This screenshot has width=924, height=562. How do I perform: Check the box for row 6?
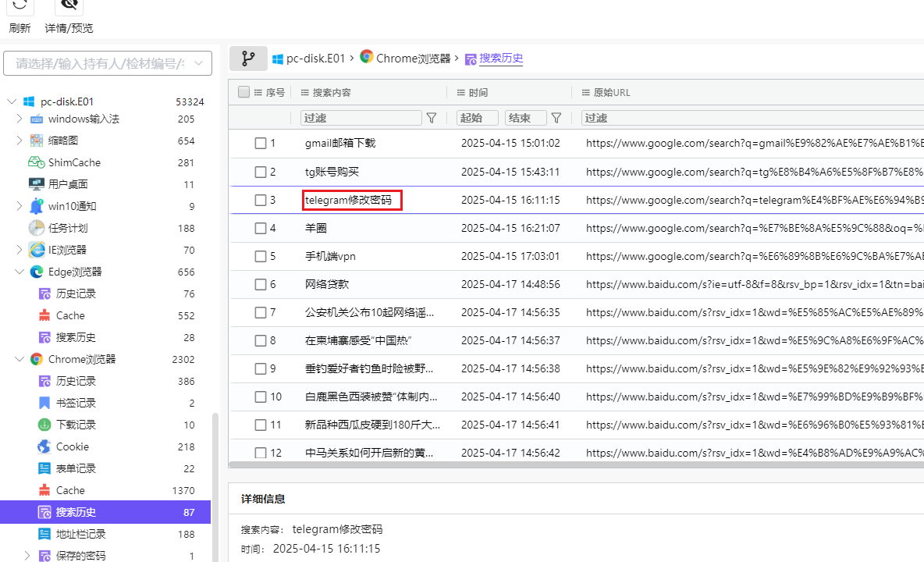261,285
